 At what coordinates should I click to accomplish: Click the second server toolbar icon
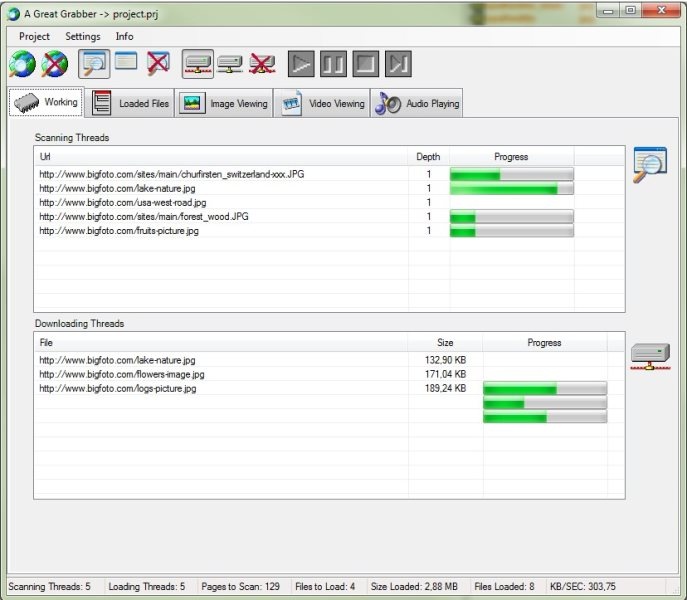[230, 64]
